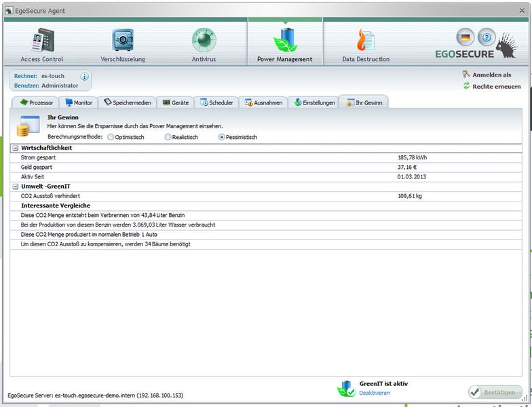Open the Data Destruction flame icon

365,40
